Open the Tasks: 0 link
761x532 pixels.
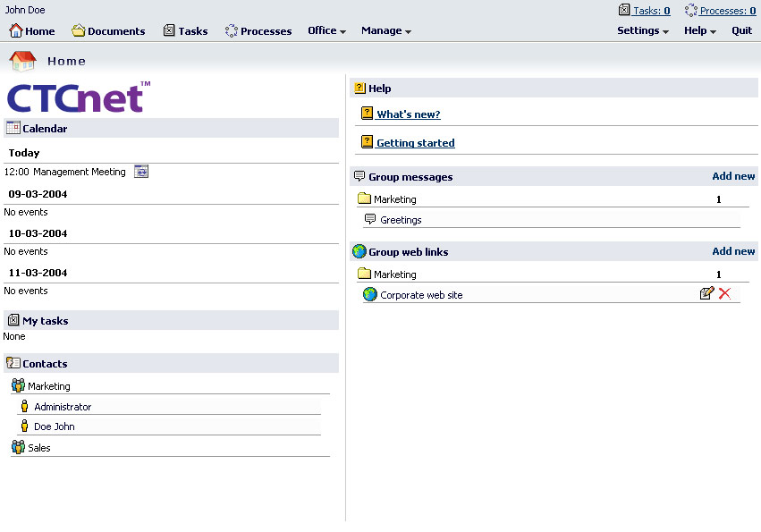pyautogui.click(x=651, y=11)
